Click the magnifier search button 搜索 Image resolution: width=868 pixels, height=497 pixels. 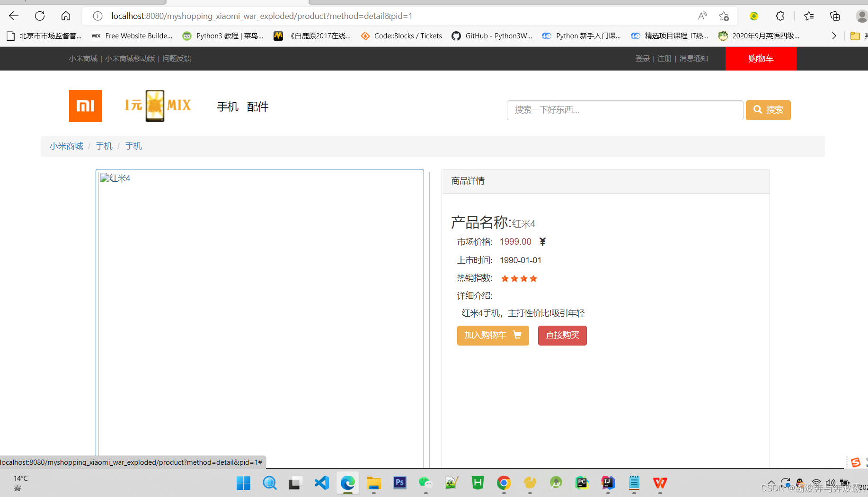(768, 110)
